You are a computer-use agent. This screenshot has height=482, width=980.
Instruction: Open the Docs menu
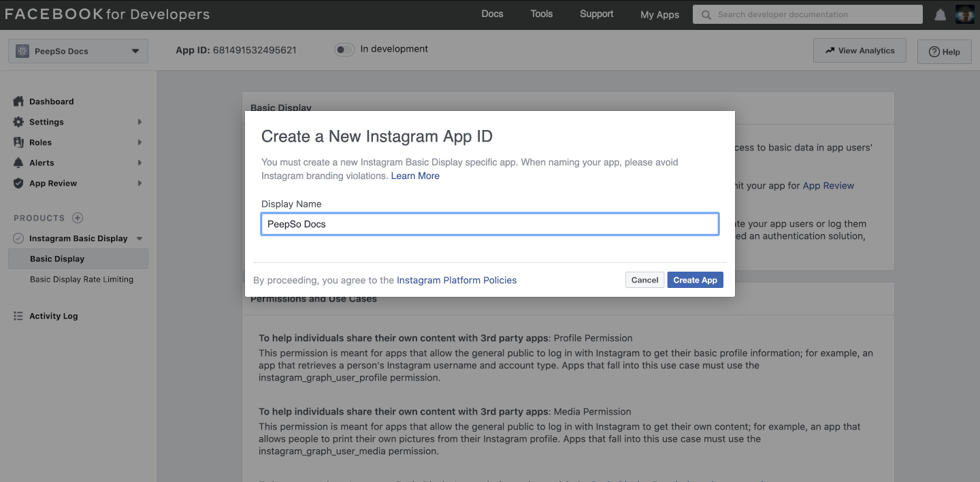492,14
